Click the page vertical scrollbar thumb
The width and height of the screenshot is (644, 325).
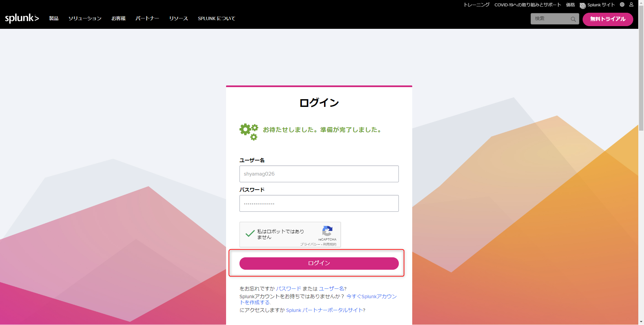[x=641, y=69]
